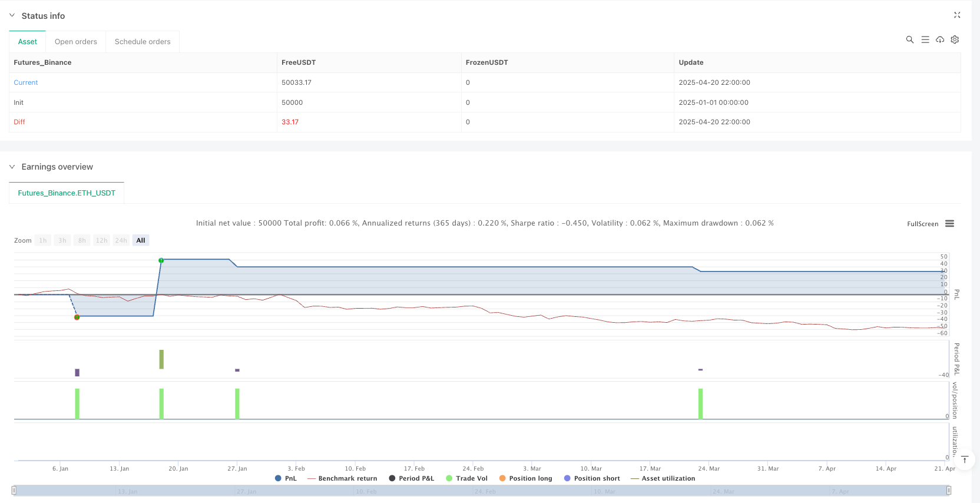Click the green marker on PnL line
Screen dimensions: 980x503
pos(161,260)
